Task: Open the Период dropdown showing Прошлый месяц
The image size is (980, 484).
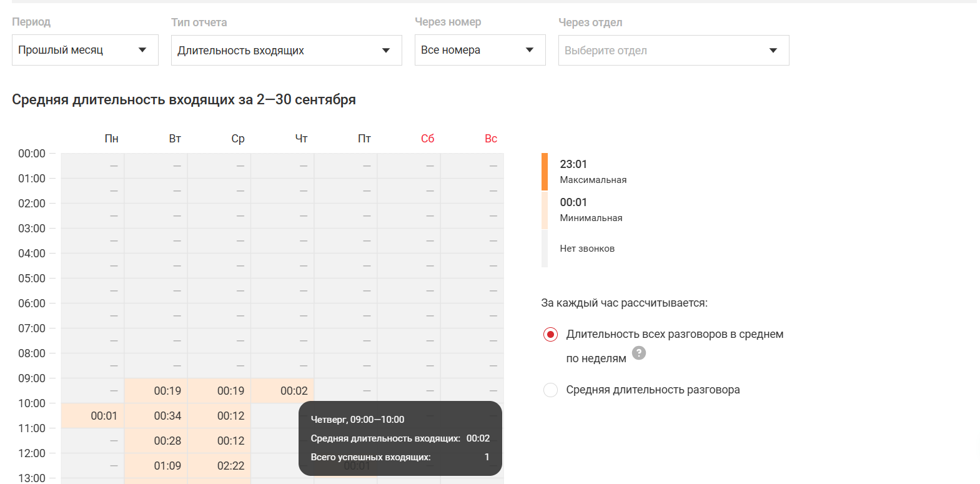Action: (85, 50)
